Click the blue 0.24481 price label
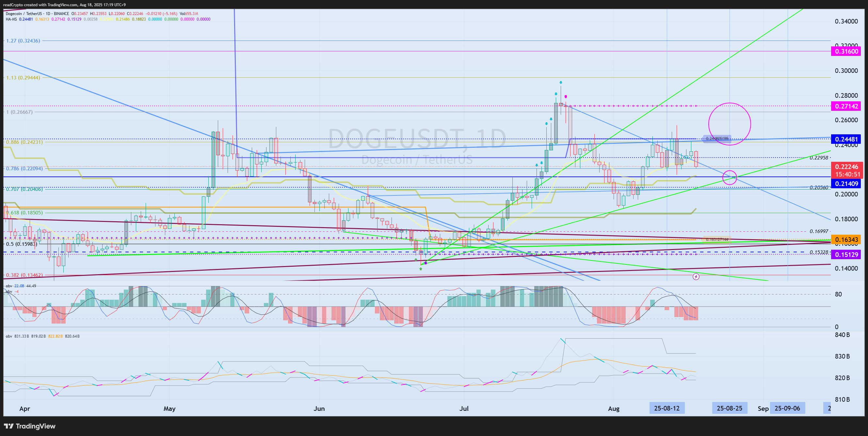868x436 pixels. tap(846, 139)
